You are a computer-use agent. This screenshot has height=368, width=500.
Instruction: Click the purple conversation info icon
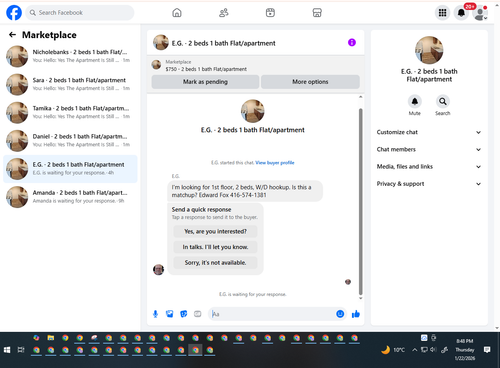352,42
